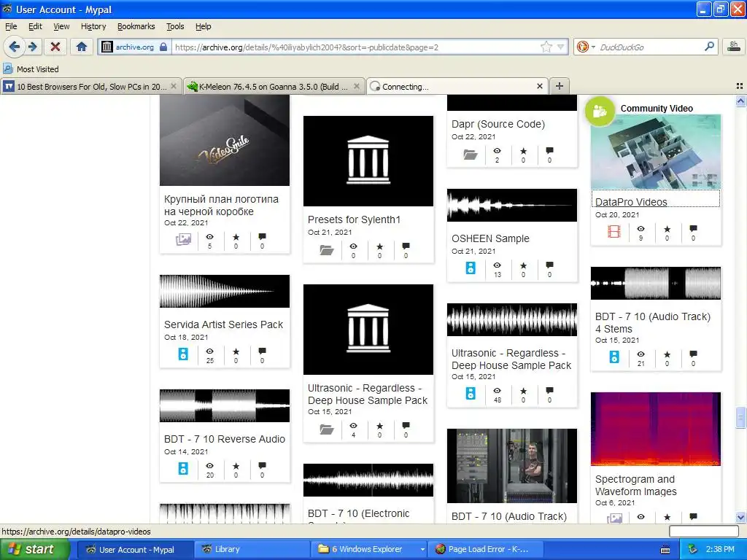The image size is (747, 560).
Task: Click the VideoSmile logo thumbnail
Action: pos(225,141)
